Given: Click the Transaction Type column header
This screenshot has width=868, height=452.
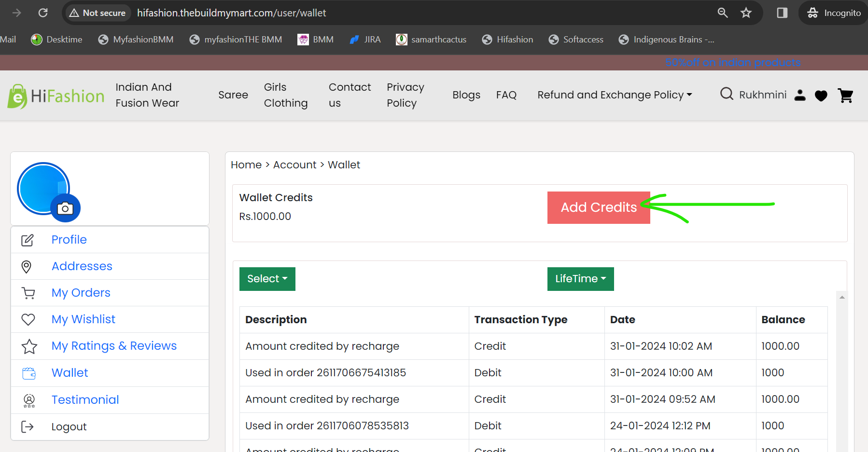Looking at the screenshot, I should (521, 320).
